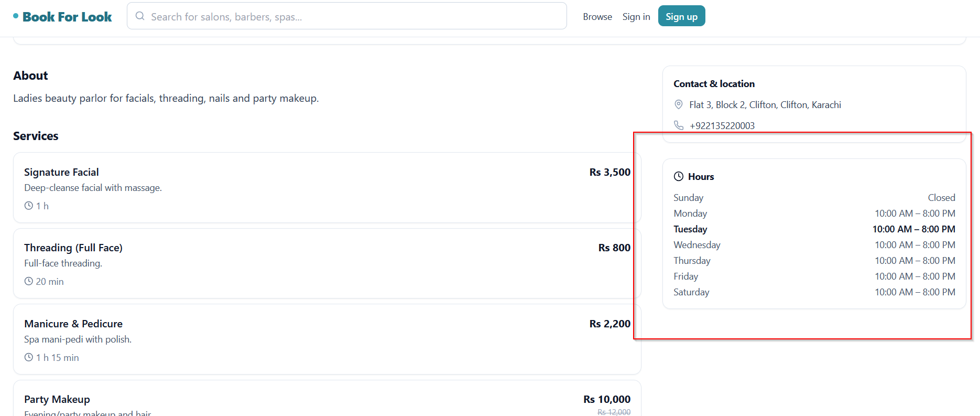Click the Ladies beauty parlor description text
The image size is (980, 416).
coord(166,98)
